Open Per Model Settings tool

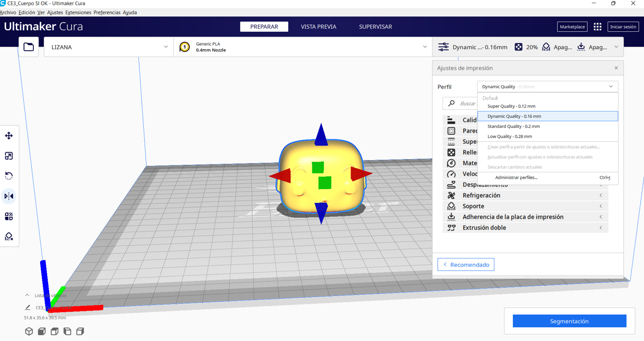tap(9, 216)
